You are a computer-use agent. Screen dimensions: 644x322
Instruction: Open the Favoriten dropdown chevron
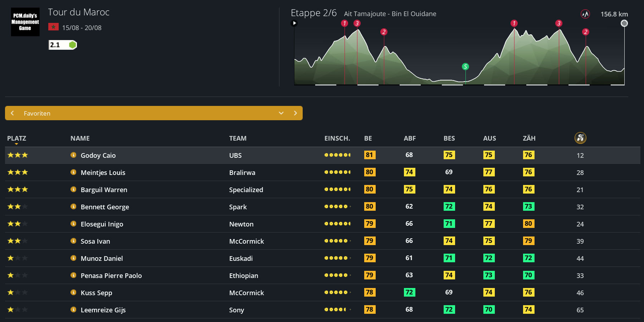tap(281, 113)
